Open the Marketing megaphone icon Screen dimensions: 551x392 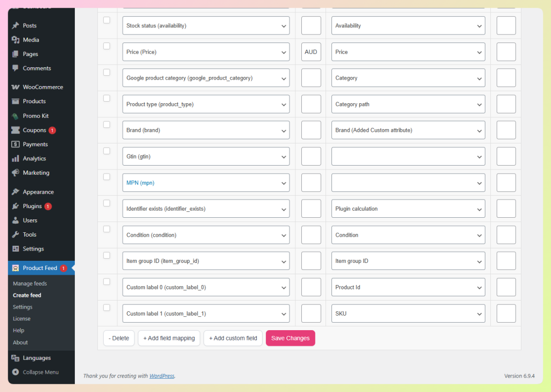15,173
